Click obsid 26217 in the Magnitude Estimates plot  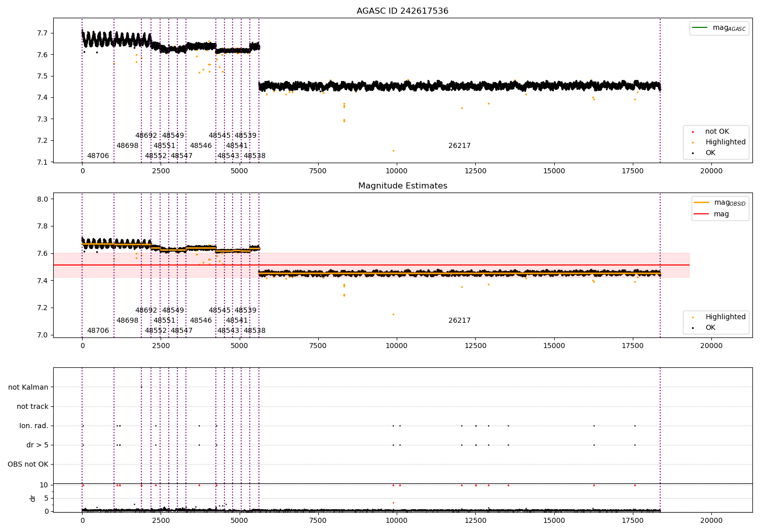click(x=460, y=321)
